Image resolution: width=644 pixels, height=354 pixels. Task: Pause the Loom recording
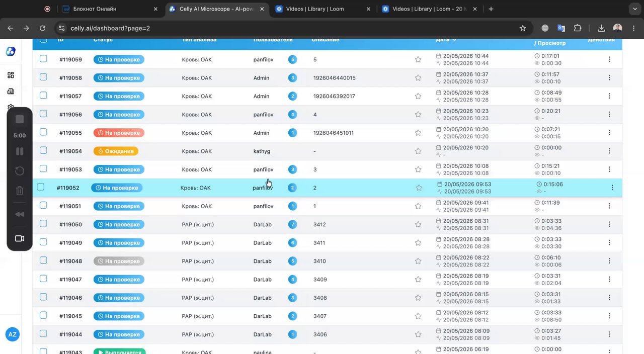20,151
